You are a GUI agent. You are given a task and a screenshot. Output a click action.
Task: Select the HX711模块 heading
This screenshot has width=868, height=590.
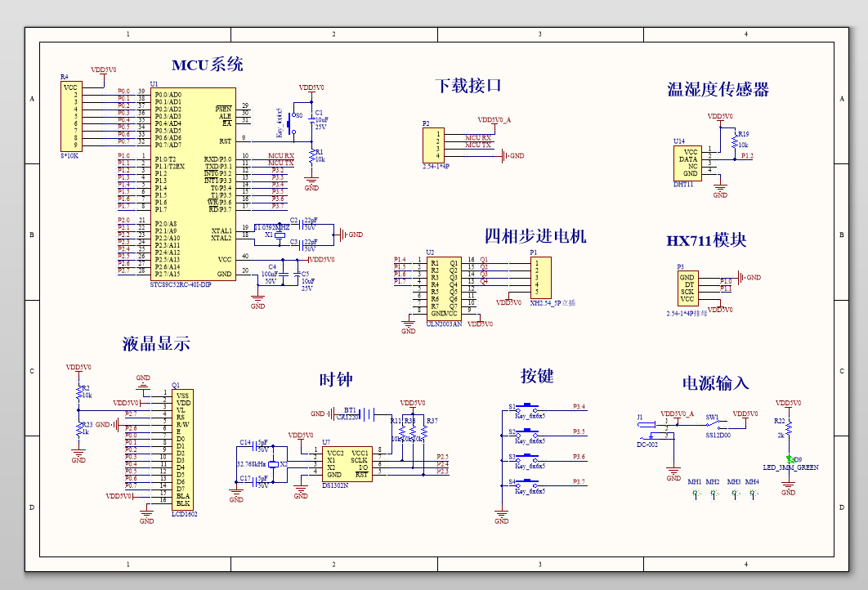706,240
